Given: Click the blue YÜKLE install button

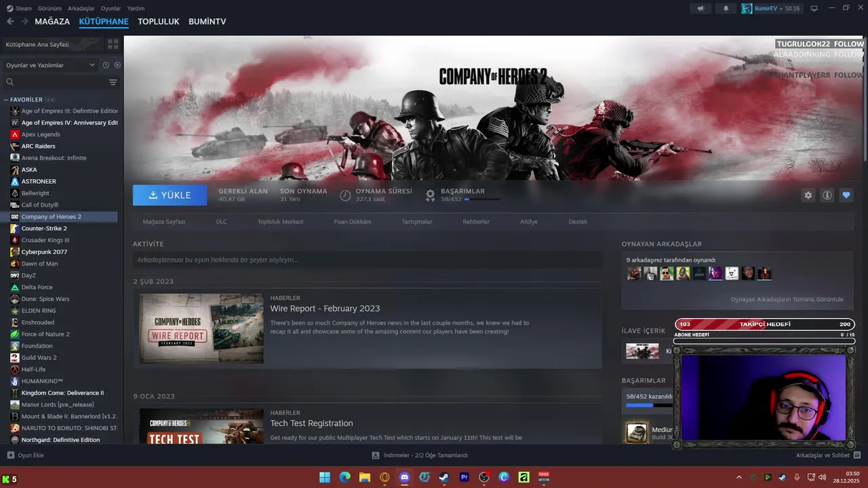Looking at the screenshot, I should [x=170, y=195].
